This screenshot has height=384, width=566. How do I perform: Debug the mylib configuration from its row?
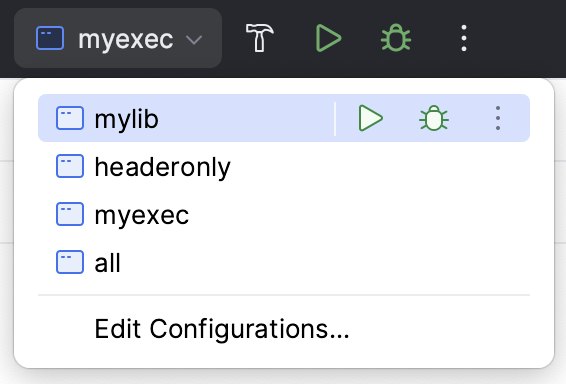coord(434,118)
